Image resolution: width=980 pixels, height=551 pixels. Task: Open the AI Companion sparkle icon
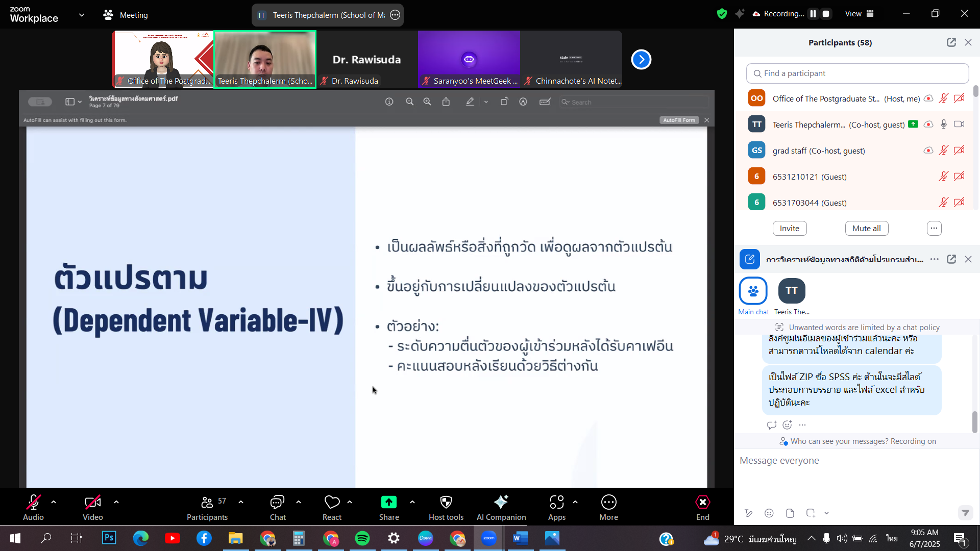[x=501, y=503]
